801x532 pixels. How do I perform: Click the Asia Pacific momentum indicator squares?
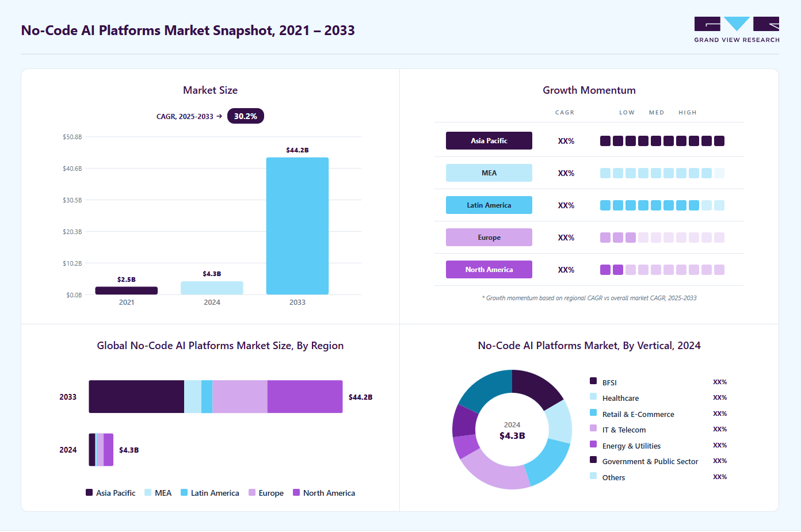662,141
